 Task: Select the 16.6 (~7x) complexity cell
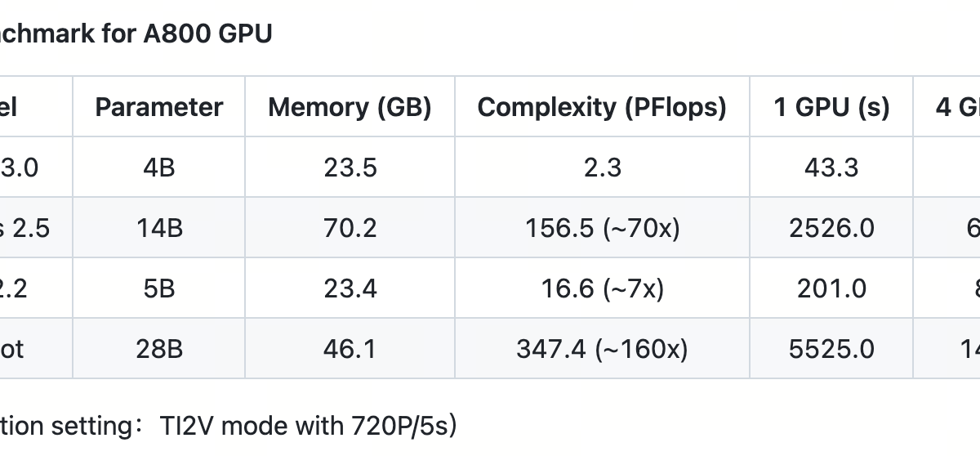coord(602,288)
